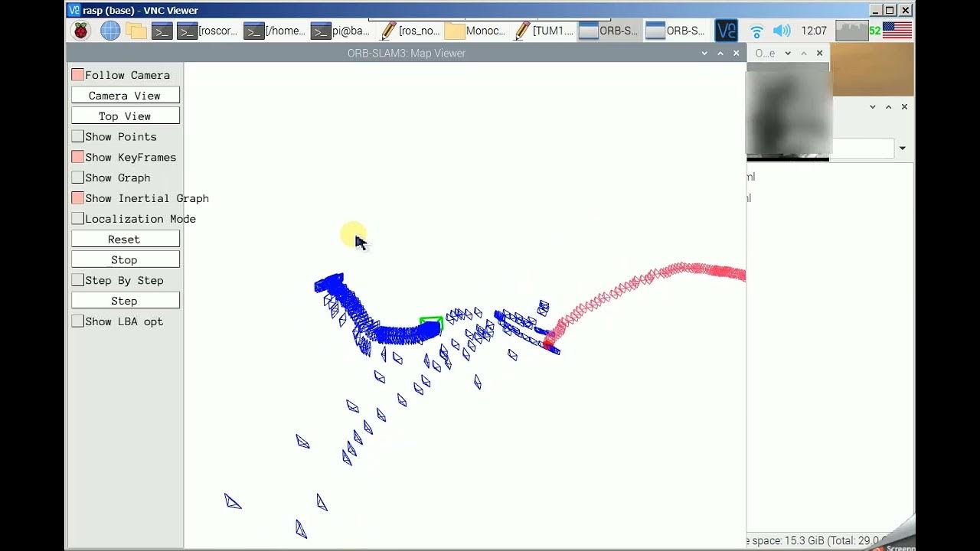
Task: Click the green current camera frame marker
Action: point(431,324)
